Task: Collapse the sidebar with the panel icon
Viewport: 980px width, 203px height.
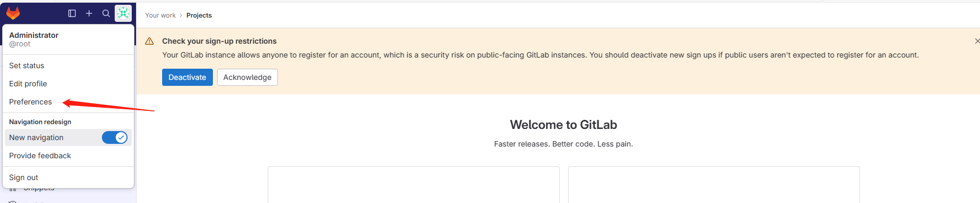Action: coord(72,13)
